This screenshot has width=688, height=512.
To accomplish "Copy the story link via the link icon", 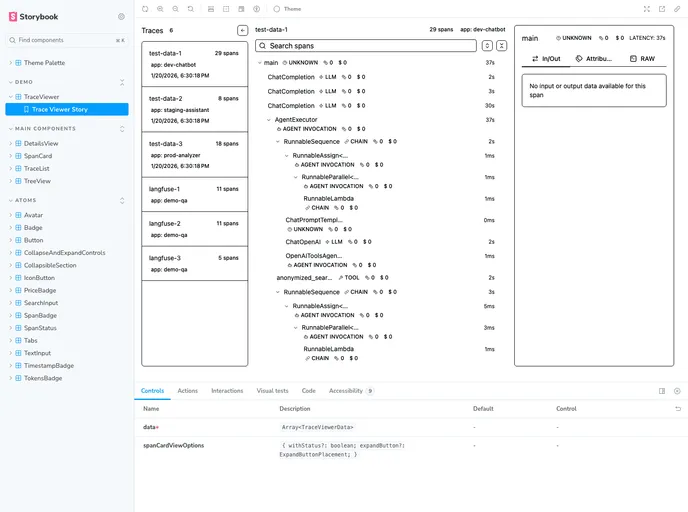I will [676, 9].
